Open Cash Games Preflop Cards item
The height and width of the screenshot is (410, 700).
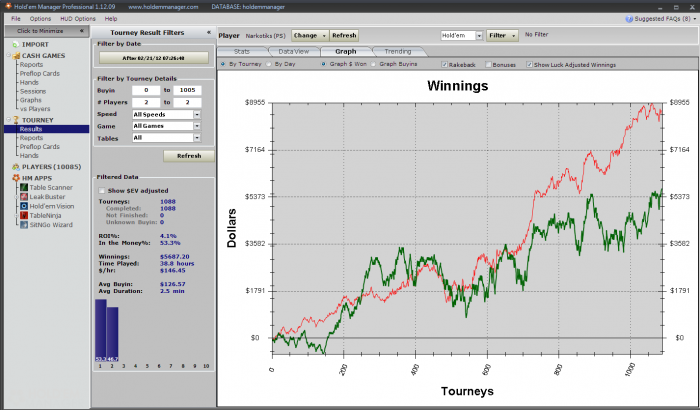[40, 73]
